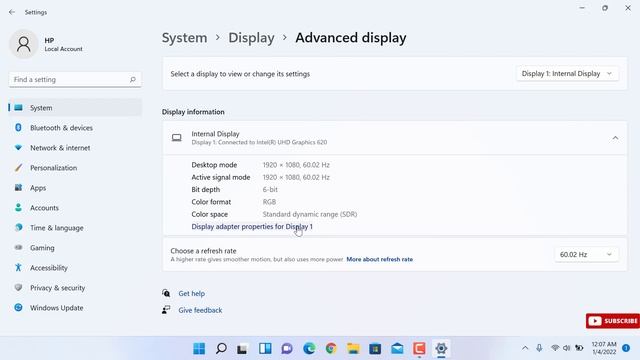640x360 pixels.
Task: Go to System in the breadcrumb
Action: click(x=184, y=38)
